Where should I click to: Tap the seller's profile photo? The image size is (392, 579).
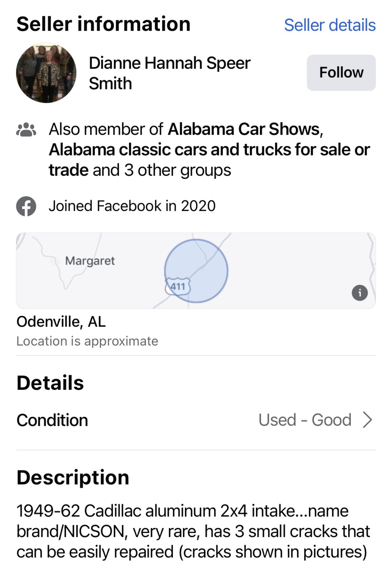46,73
